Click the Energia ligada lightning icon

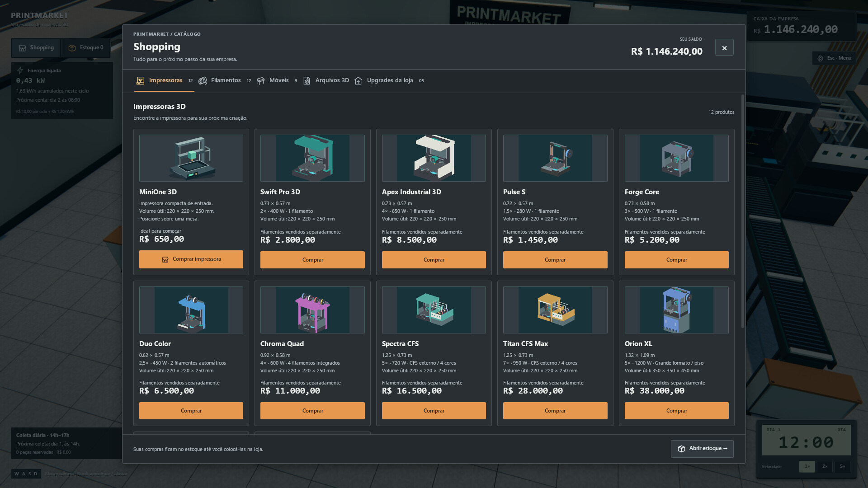coord(20,70)
